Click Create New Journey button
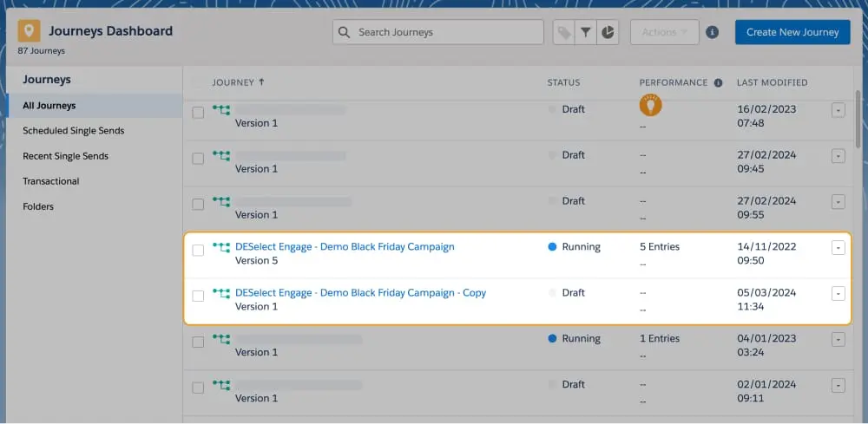868x424 pixels. click(792, 32)
